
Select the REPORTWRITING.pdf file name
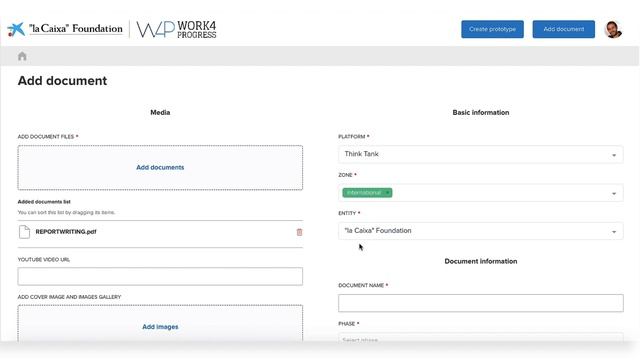pos(66,231)
